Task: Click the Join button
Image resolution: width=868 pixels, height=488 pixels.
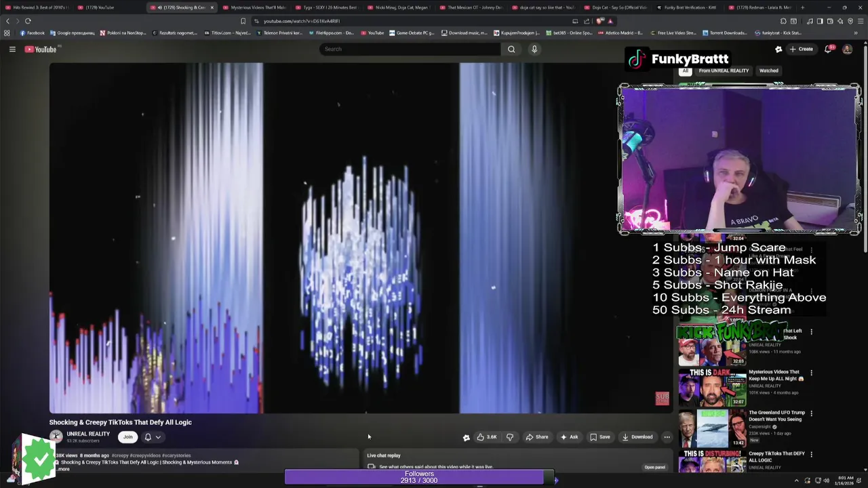Action: click(x=127, y=437)
